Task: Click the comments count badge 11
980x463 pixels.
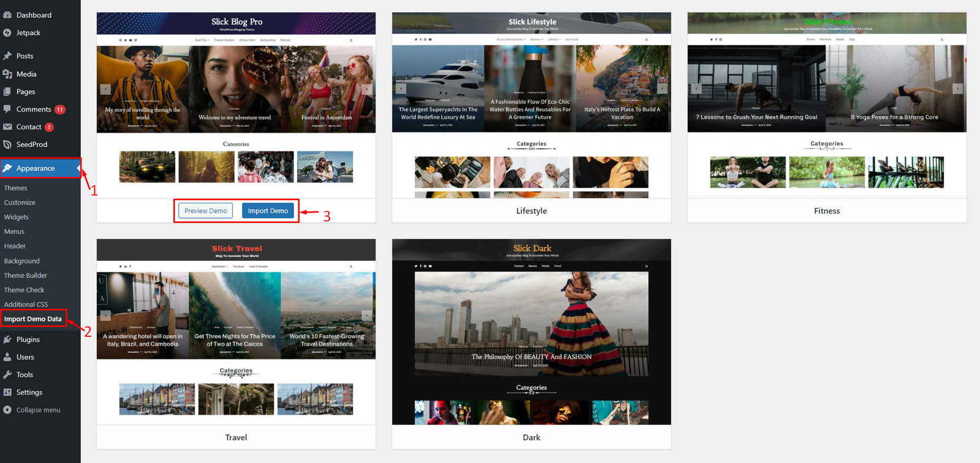Action: (x=60, y=110)
